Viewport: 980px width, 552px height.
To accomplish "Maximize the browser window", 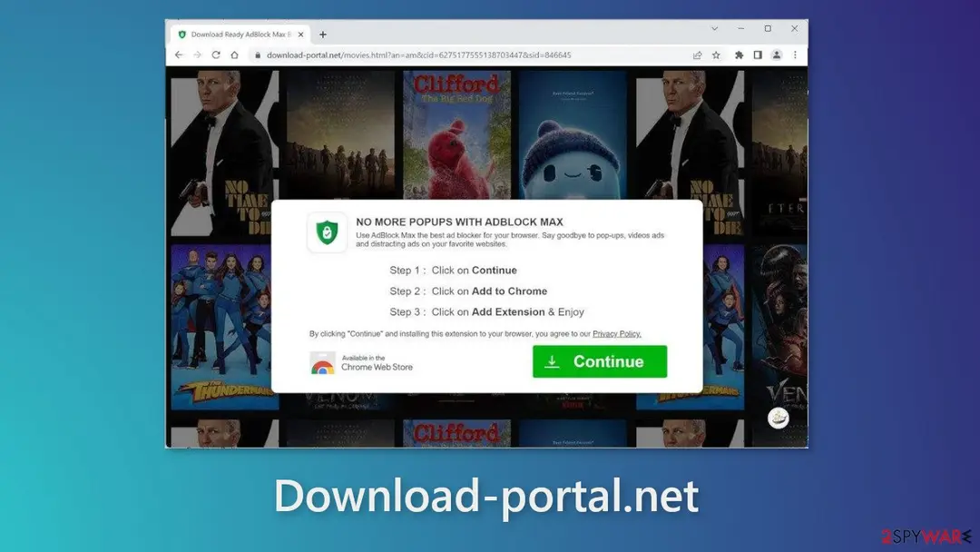I will coord(768,29).
